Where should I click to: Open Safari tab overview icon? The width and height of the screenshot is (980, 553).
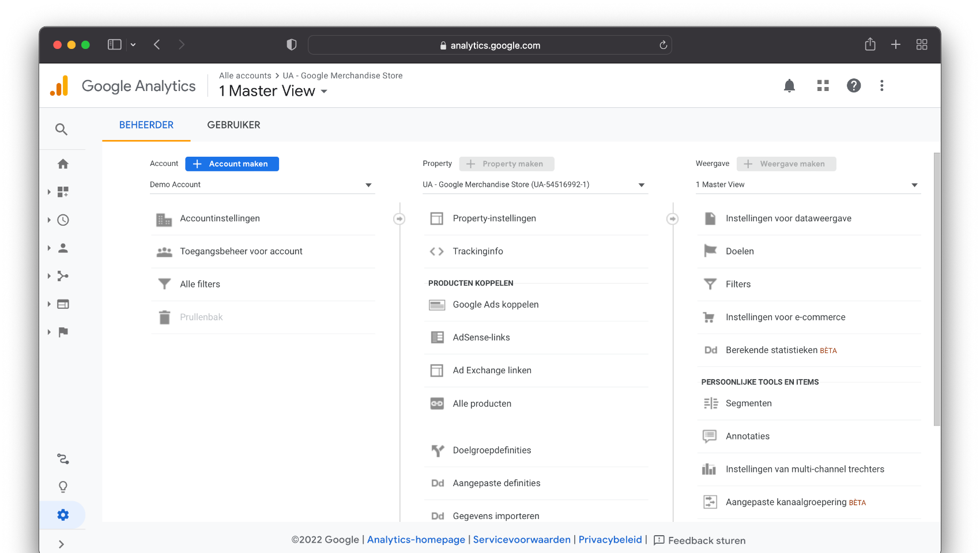click(x=922, y=44)
